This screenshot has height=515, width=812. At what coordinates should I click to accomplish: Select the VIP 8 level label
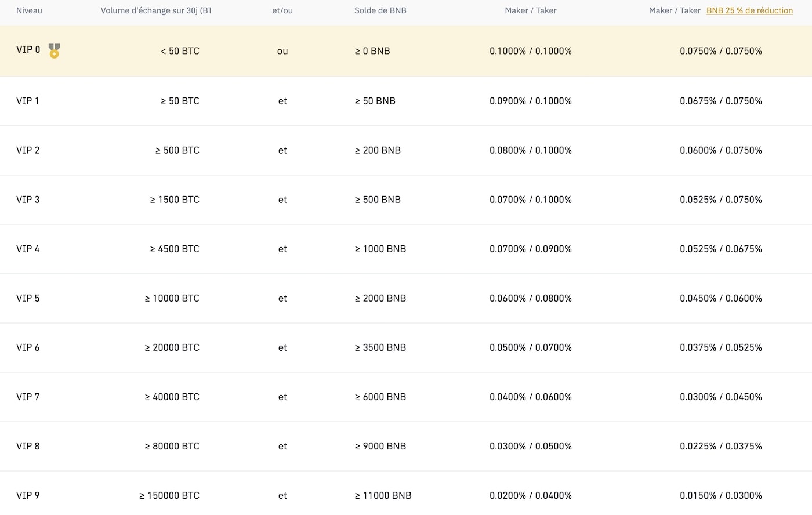coord(28,446)
